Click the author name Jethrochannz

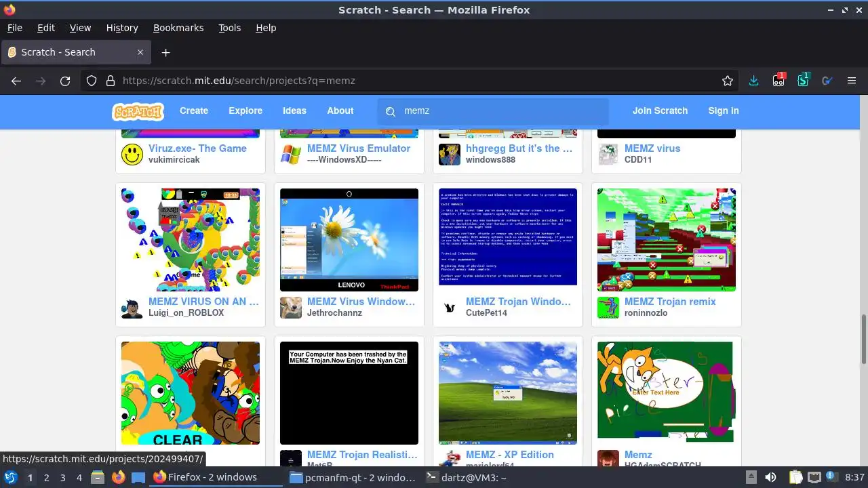pyautogui.click(x=334, y=313)
